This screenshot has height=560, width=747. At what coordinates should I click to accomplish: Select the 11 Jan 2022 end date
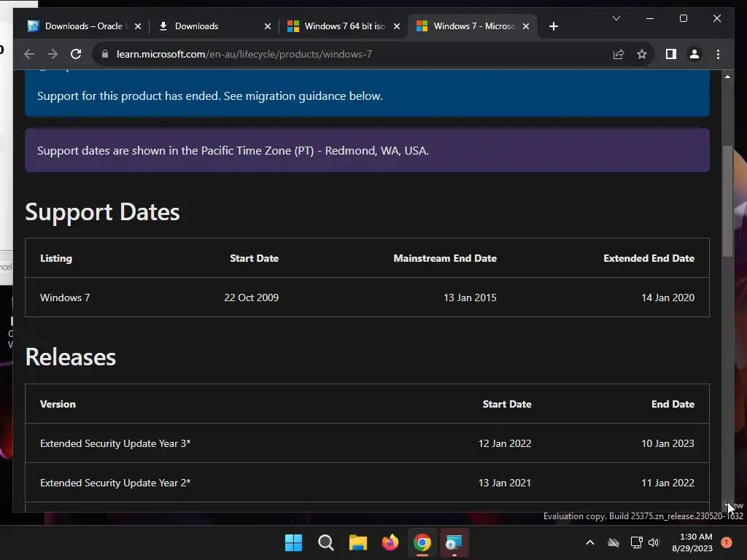(668, 483)
